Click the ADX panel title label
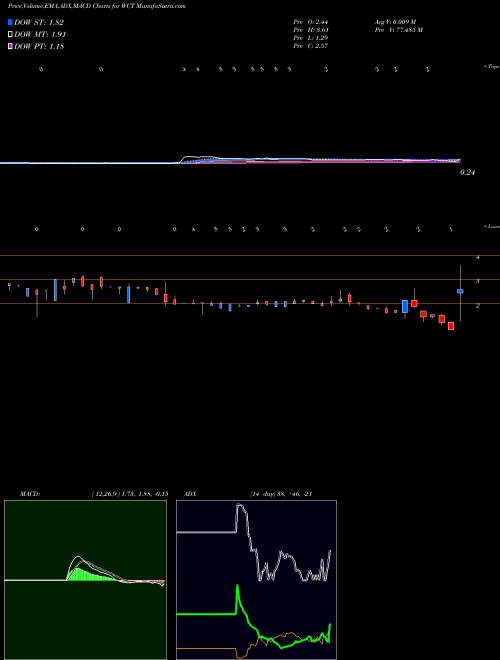Viewport: 500px width, 660px height. pyautogui.click(x=191, y=494)
